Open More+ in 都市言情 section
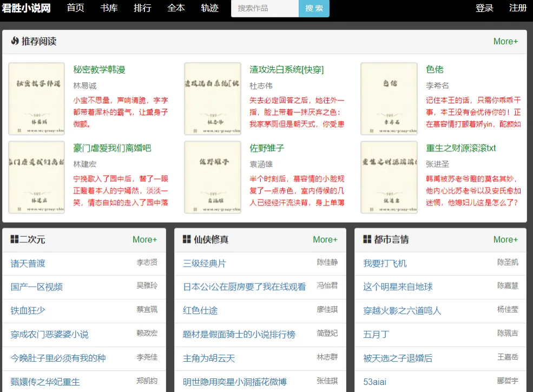533x392 pixels. coord(505,240)
